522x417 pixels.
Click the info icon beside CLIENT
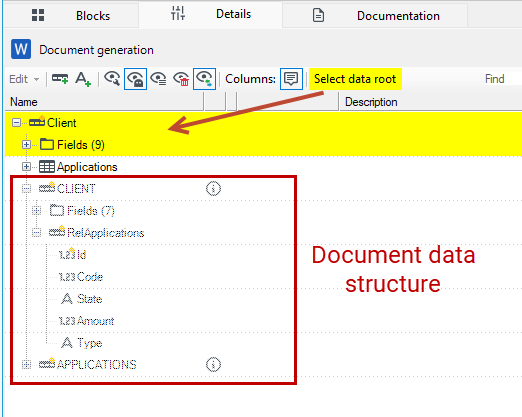pyautogui.click(x=213, y=189)
